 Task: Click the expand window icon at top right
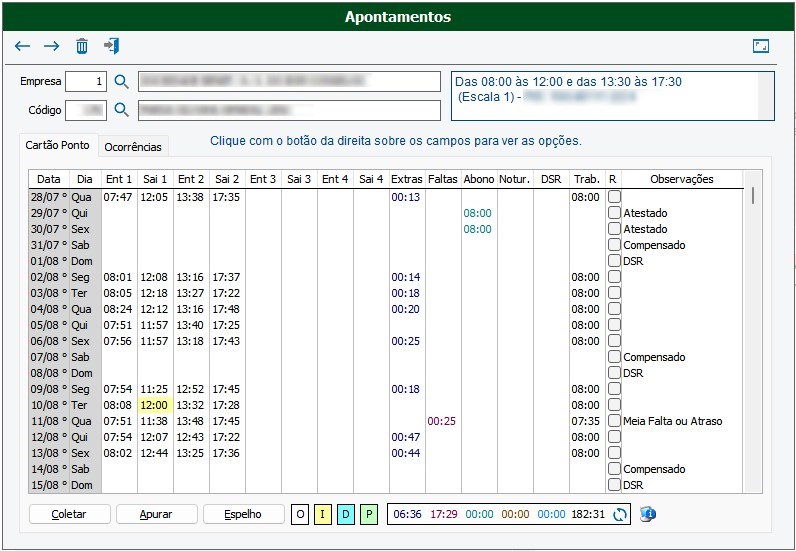pyautogui.click(x=761, y=47)
